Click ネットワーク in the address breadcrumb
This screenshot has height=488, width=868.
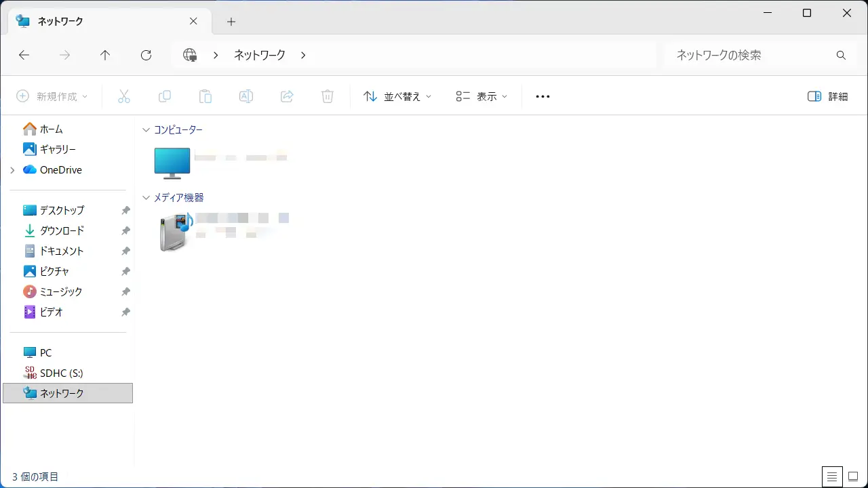pyautogui.click(x=259, y=56)
